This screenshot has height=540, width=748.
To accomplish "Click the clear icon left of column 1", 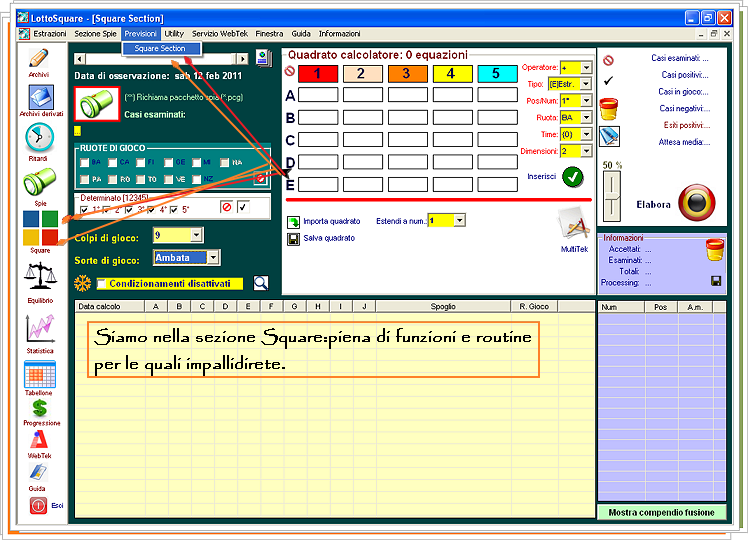I will click(290, 71).
